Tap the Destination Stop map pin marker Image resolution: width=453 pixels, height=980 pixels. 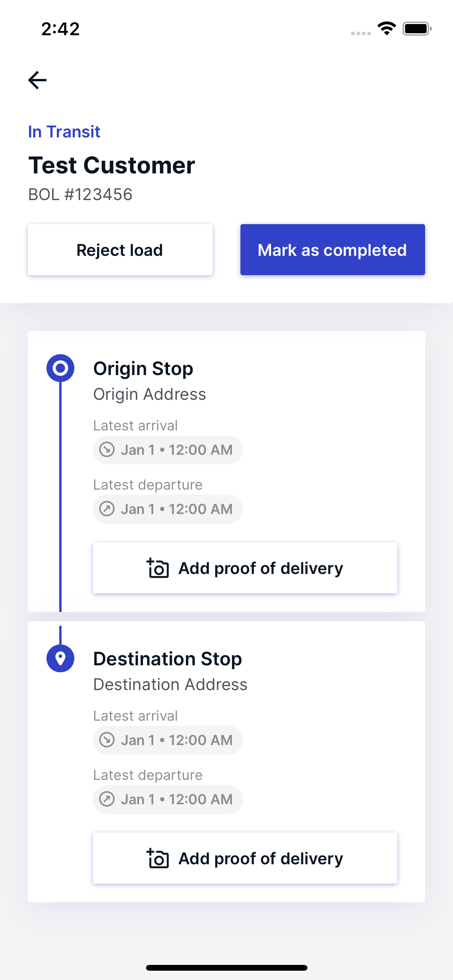click(60, 658)
